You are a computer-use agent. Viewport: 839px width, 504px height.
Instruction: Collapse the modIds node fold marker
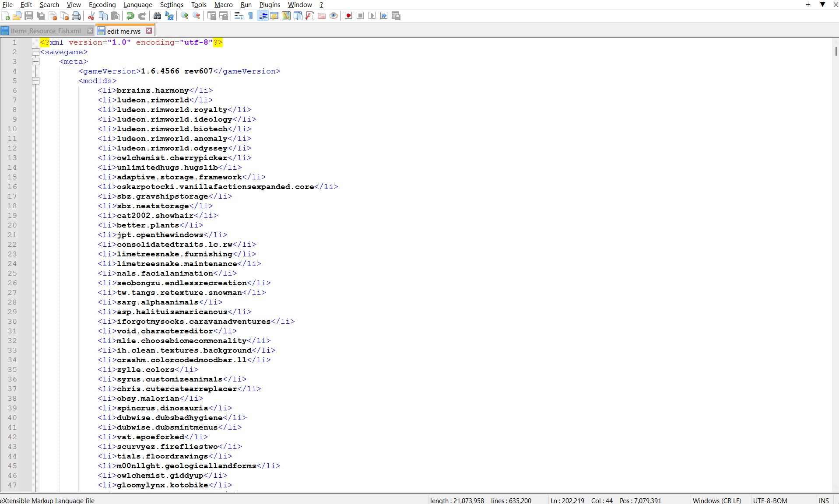point(35,81)
